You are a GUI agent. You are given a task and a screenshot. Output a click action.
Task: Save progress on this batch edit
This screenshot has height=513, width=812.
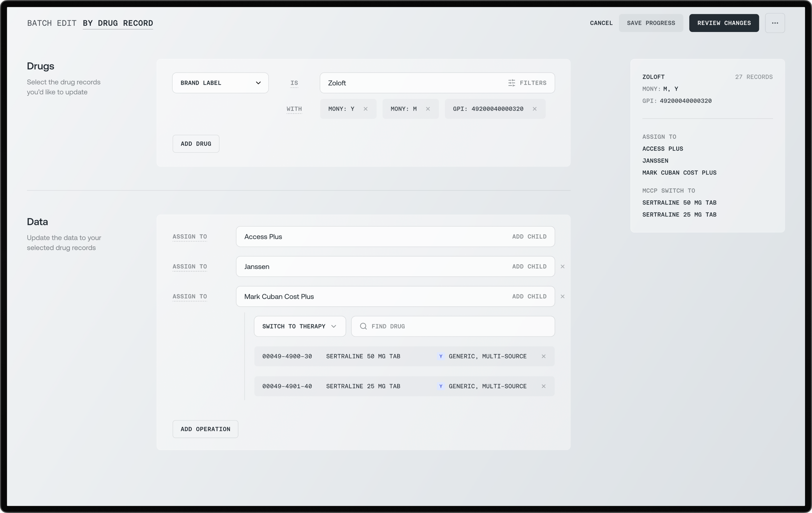[651, 23]
